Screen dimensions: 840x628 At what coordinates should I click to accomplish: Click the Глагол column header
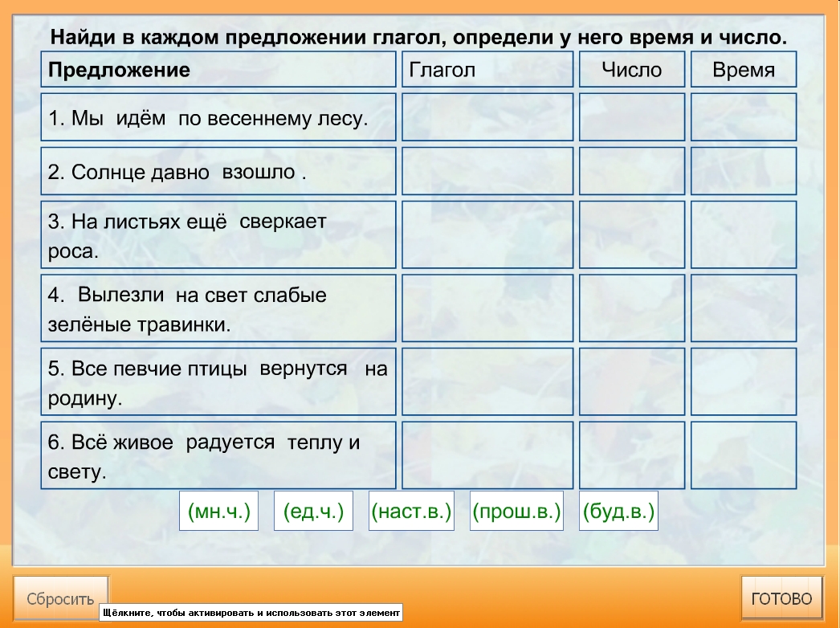(x=487, y=69)
